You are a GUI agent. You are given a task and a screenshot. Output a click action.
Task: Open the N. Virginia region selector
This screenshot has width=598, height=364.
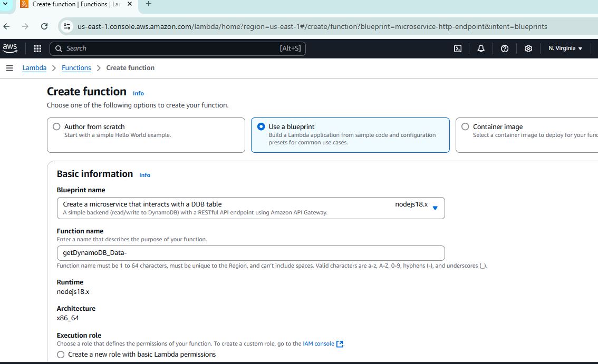click(x=565, y=48)
